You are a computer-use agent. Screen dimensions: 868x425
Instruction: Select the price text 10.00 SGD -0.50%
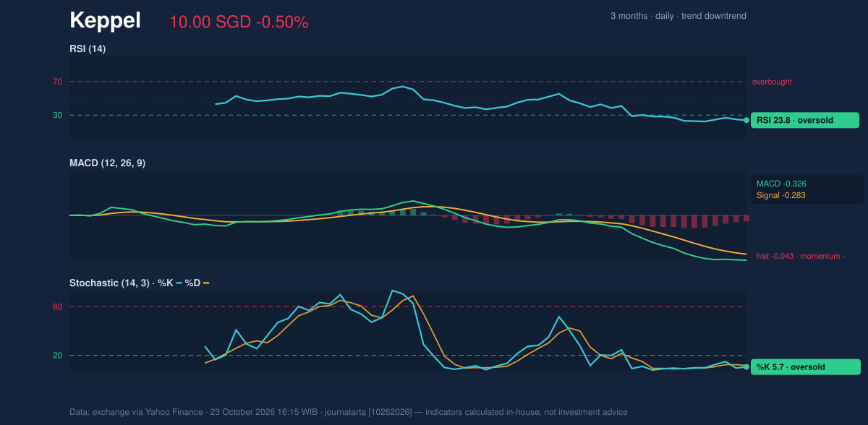239,22
